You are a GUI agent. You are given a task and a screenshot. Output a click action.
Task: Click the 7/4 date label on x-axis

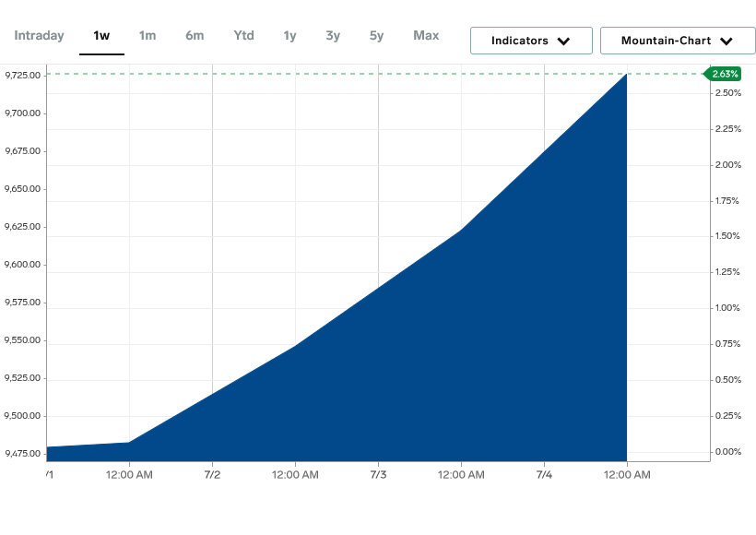[544, 475]
